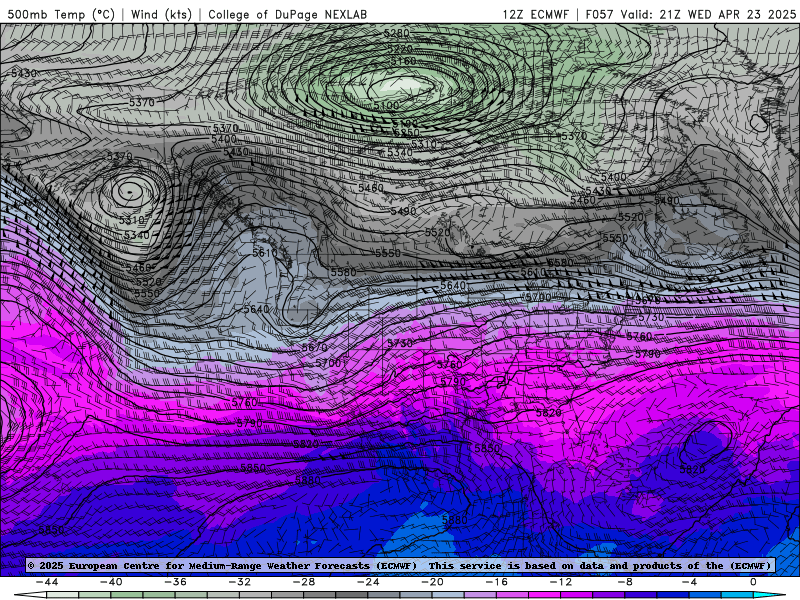Click the -4 colorbar tick label
The height and width of the screenshot is (600, 800).
tap(690, 582)
